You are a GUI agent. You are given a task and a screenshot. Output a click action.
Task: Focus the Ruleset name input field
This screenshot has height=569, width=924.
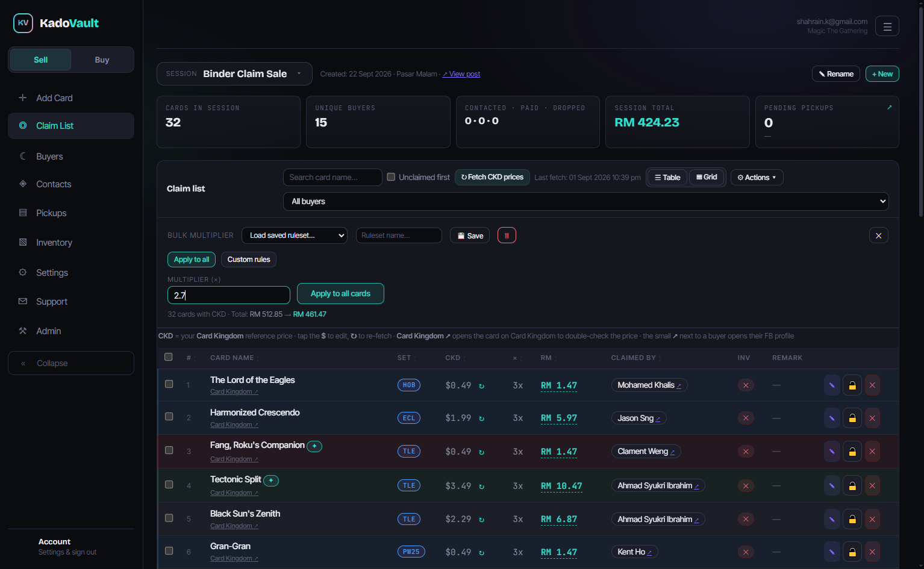point(399,235)
